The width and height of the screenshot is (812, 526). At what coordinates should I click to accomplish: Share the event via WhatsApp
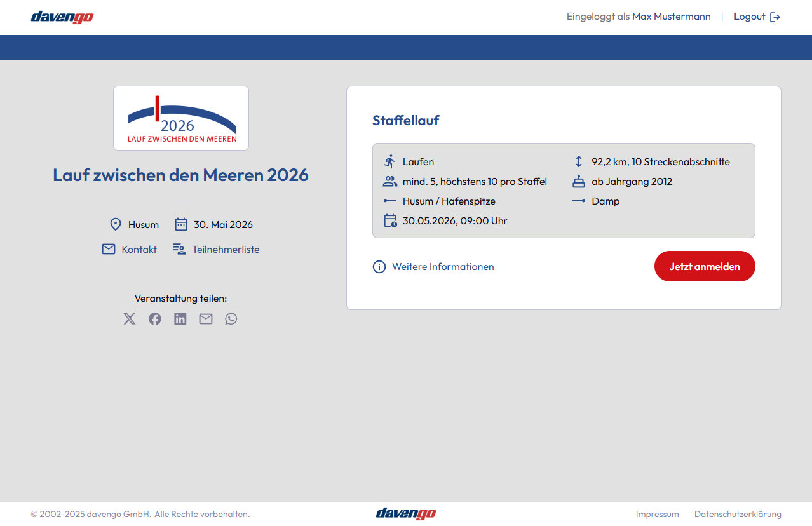231,318
